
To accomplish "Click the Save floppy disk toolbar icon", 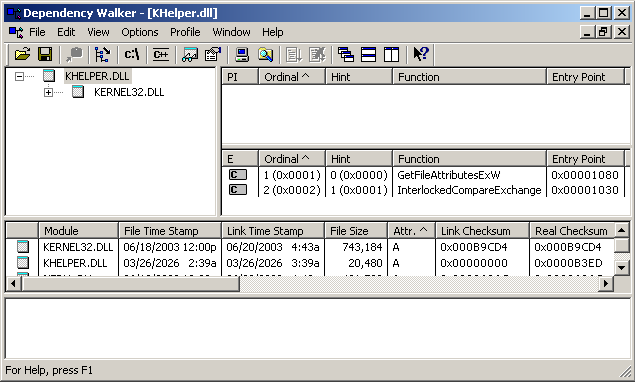I will click(x=45, y=54).
